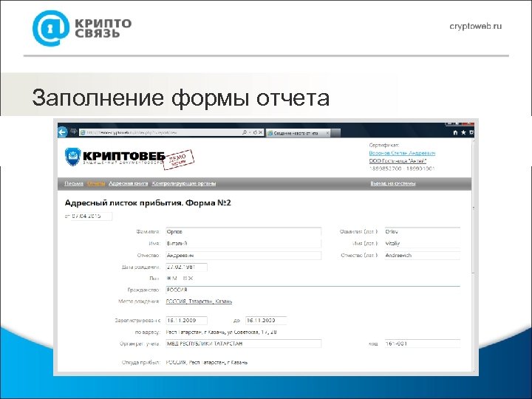The width and height of the screenshot is (532, 399).
Task: Open the Отчеты menu item
Action: [96, 183]
